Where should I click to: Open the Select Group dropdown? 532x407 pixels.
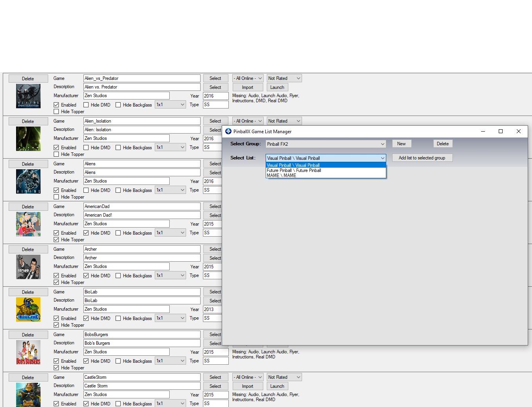pos(326,144)
